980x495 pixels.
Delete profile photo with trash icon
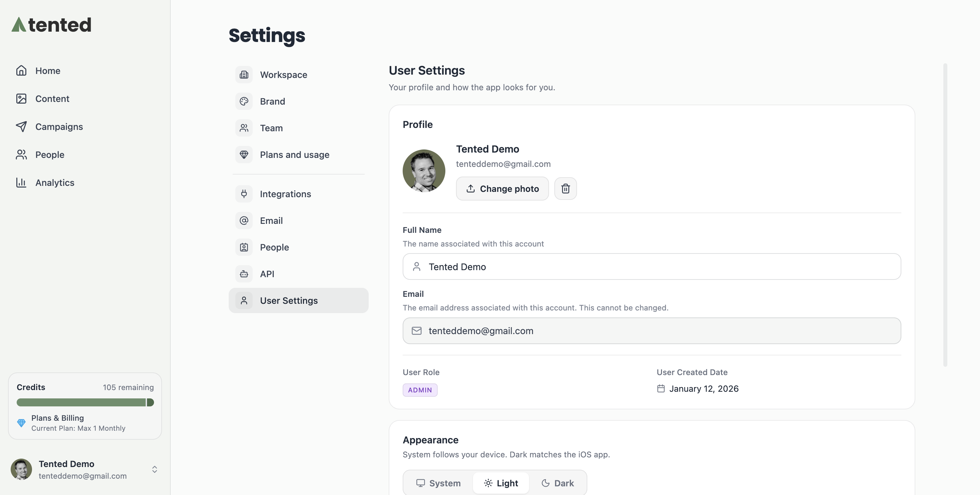pos(565,189)
